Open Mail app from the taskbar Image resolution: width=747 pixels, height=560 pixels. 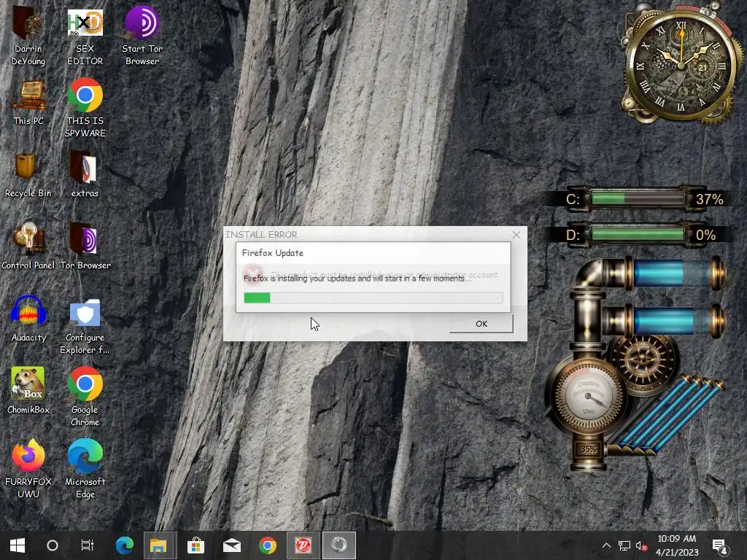tap(231, 545)
